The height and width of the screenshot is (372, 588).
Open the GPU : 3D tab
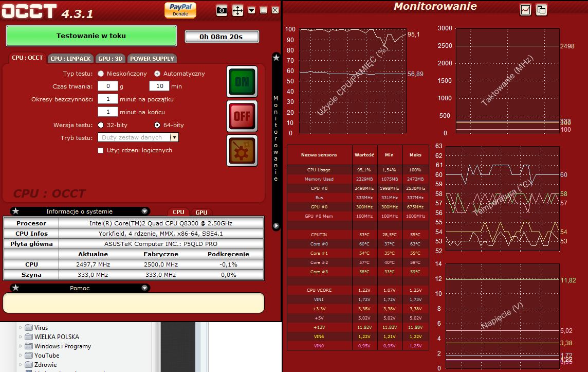(x=110, y=59)
